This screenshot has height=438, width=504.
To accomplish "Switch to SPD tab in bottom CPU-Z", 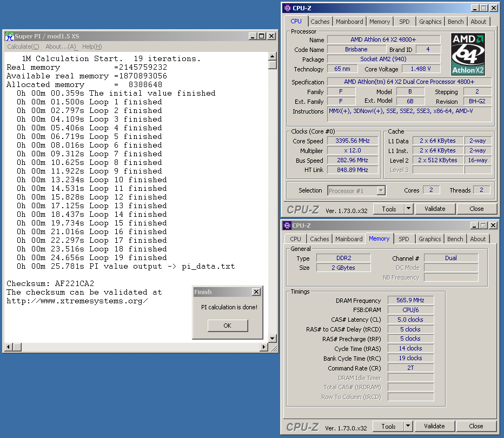I will pyautogui.click(x=404, y=239).
